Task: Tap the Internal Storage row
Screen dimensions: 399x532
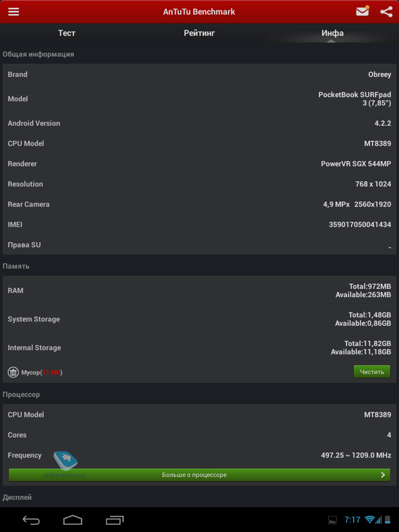Action: click(199, 347)
